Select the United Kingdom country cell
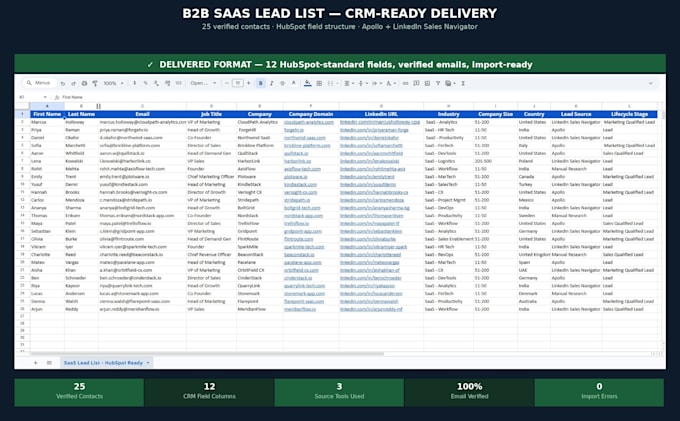The height and width of the screenshot is (421, 680). [534, 255]
